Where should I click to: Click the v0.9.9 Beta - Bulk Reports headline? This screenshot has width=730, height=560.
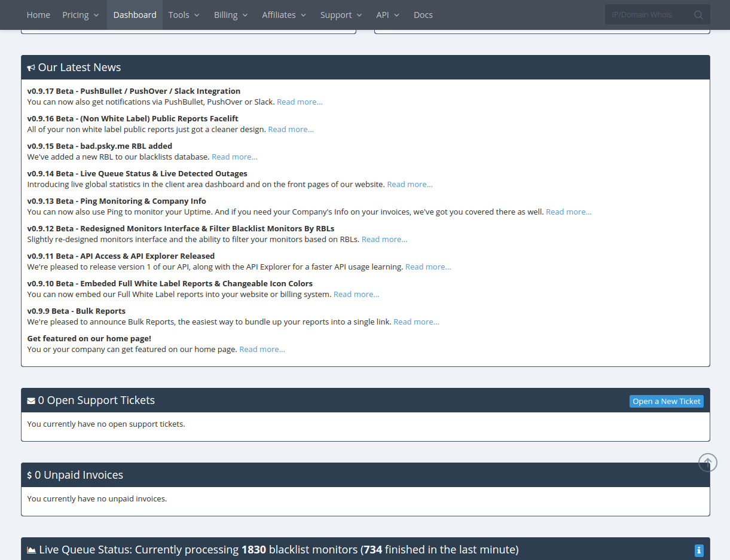click(77, 311)
